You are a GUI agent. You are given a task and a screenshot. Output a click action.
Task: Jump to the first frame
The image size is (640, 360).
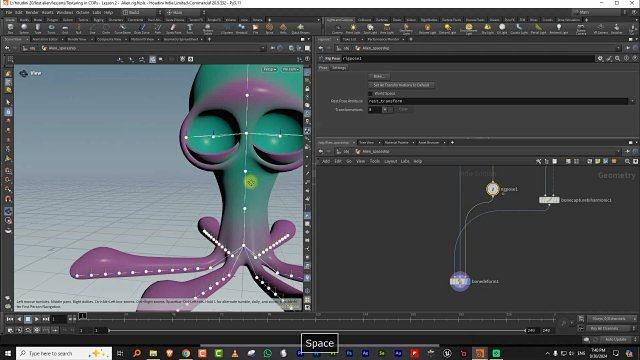click(10, 319)
